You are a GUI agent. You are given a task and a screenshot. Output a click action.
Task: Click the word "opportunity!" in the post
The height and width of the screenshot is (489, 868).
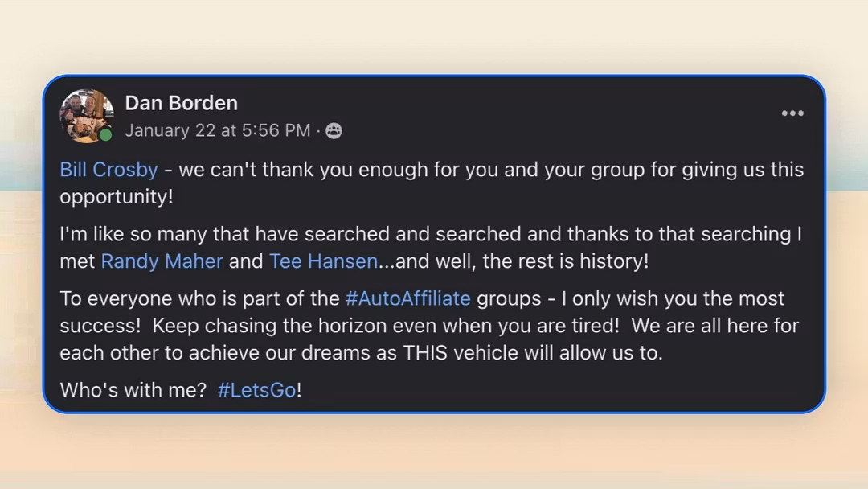(x=117, y=197)
